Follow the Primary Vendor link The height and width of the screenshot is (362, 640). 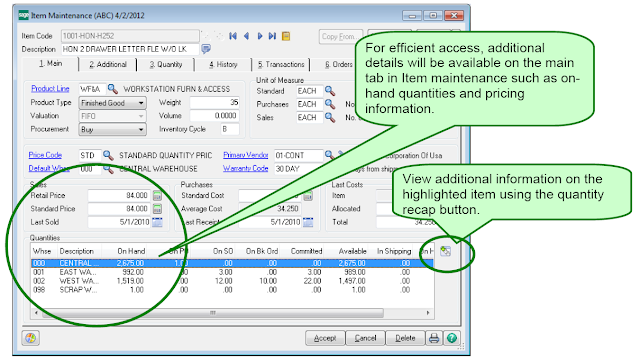coord(246,155)
